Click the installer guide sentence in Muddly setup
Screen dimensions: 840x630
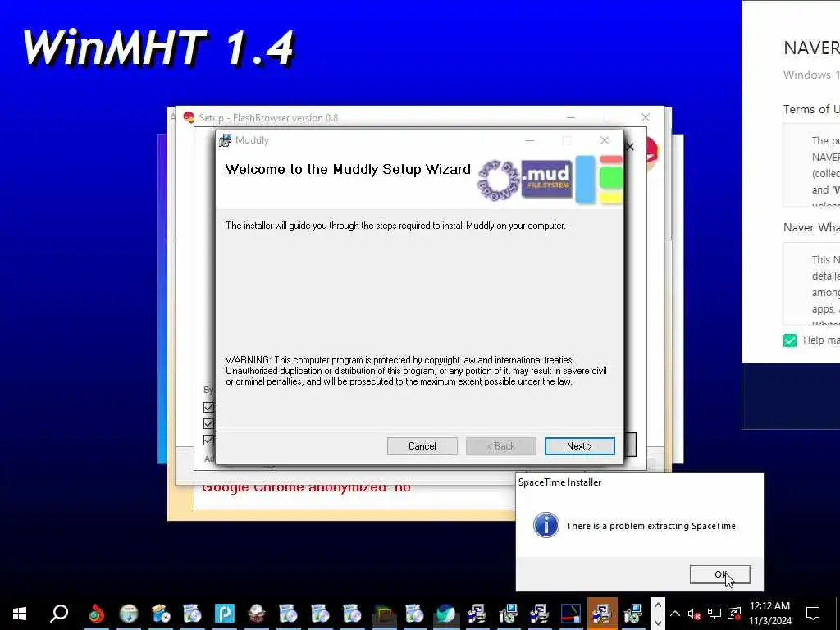(395, 226)
